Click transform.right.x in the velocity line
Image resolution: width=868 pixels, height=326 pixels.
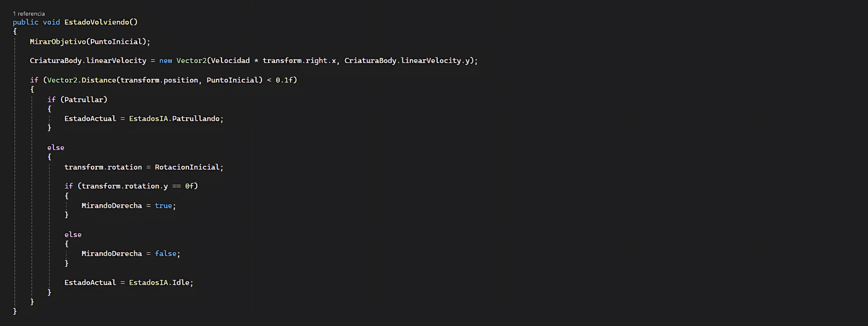[x=299, y=61]
